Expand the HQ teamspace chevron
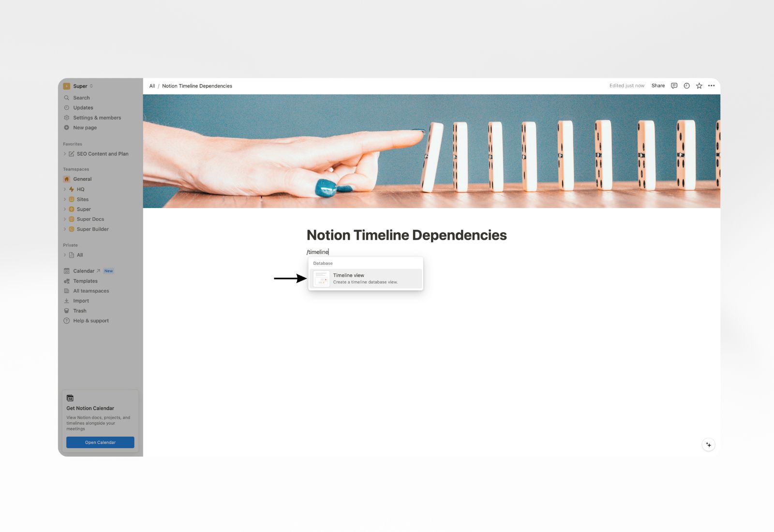Viewport: 774px width, 532px height. point(65,189)
